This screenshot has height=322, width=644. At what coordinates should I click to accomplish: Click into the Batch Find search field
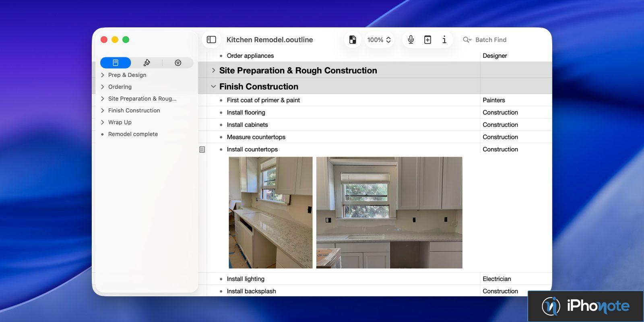491,39
